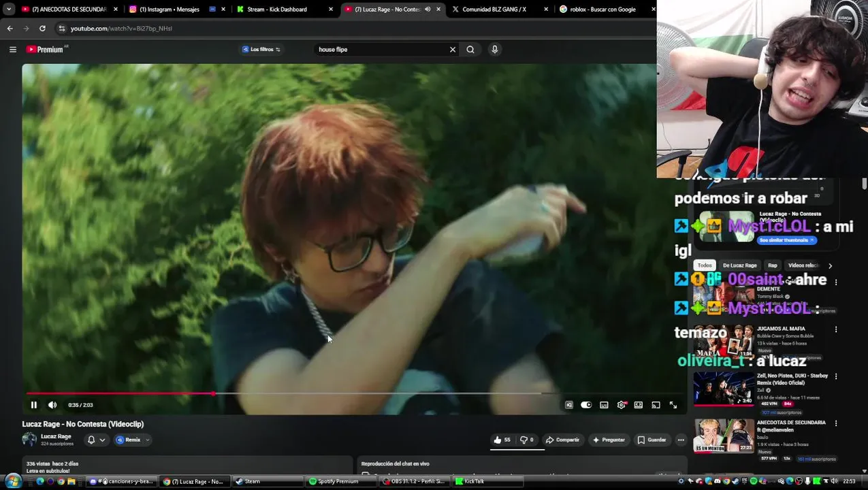Screen dimensions: 868x490
Task: Save video with the Guardar button
Action: 652,440
